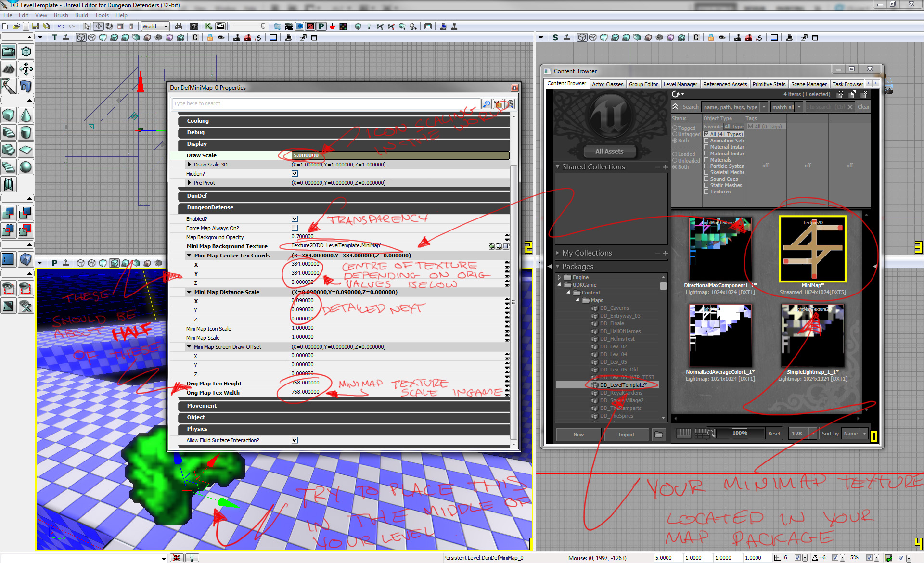Expand the Draw Scale 3D property
Image resolution: width=924 pixels, height=563 pixels.
pos(190,165)
